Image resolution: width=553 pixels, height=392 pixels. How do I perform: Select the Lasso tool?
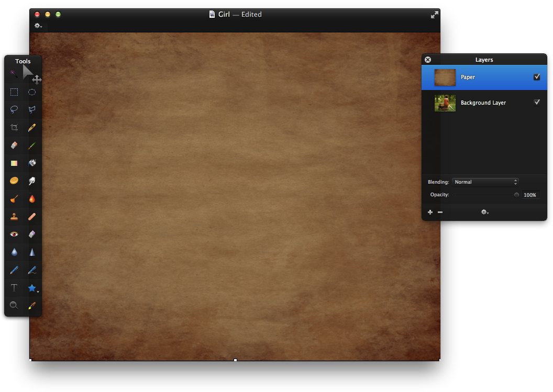click(14, 110)
